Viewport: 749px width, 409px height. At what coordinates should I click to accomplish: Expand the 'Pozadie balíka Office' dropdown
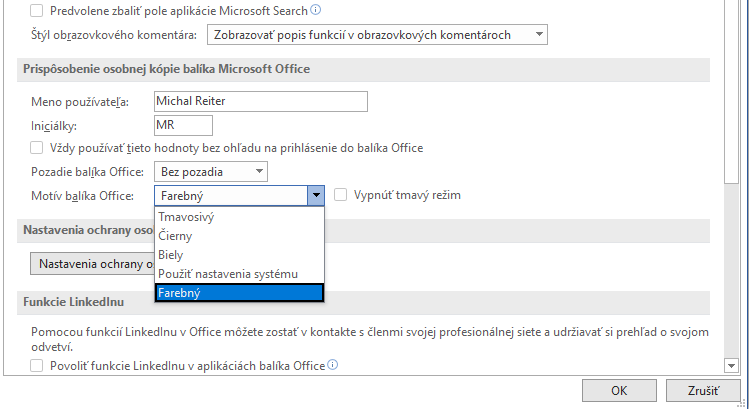pyautogui.click(x=210, y=172)
